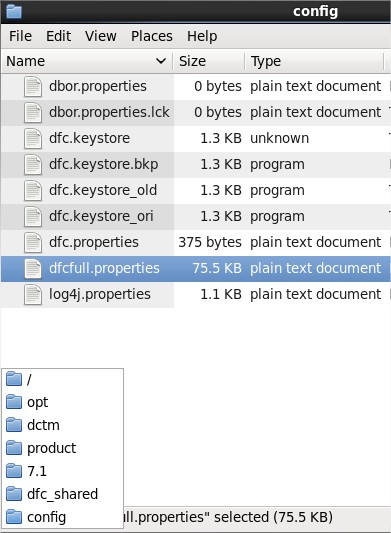Select the dfc_shared folder in path list
391x533 pixels.
[x=62, y=494]
